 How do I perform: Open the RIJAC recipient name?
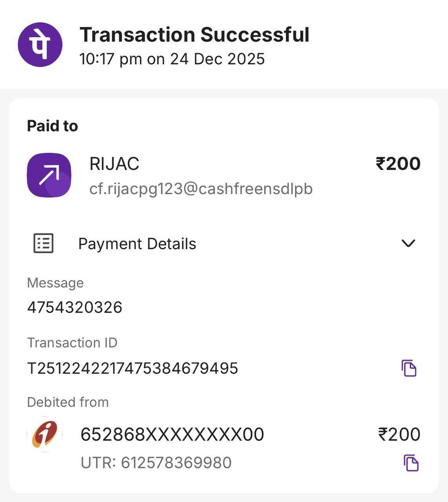pyautogui.click(x=114, y=164)
